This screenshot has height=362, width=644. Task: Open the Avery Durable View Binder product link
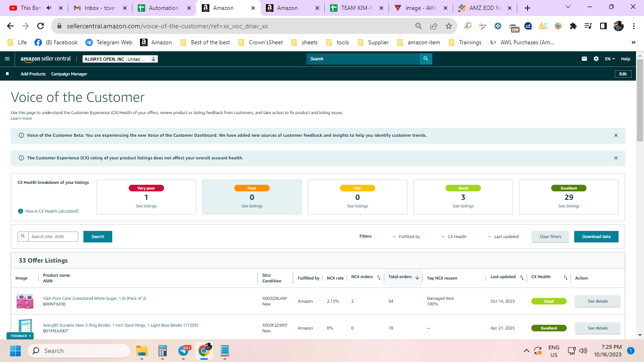click(121, 325)
